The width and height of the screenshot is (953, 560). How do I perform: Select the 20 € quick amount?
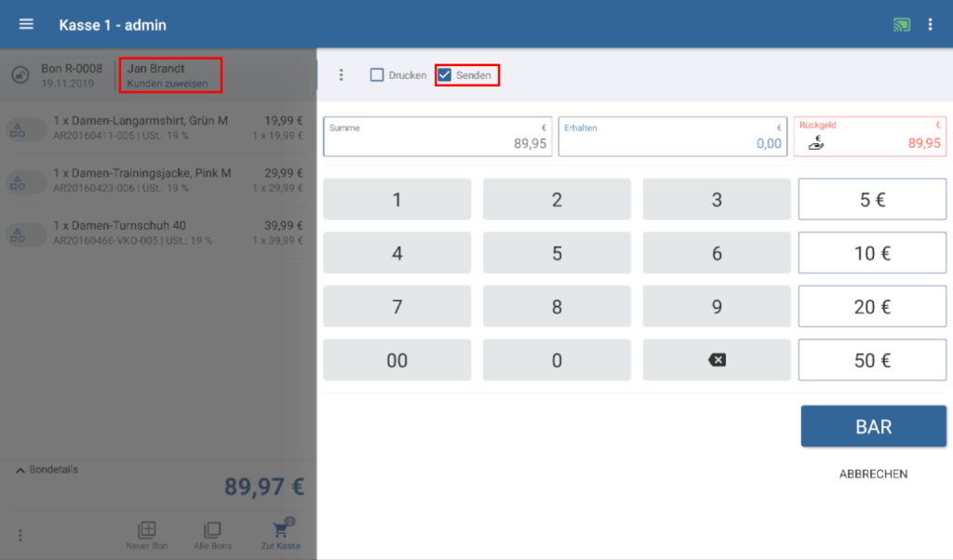872,307
